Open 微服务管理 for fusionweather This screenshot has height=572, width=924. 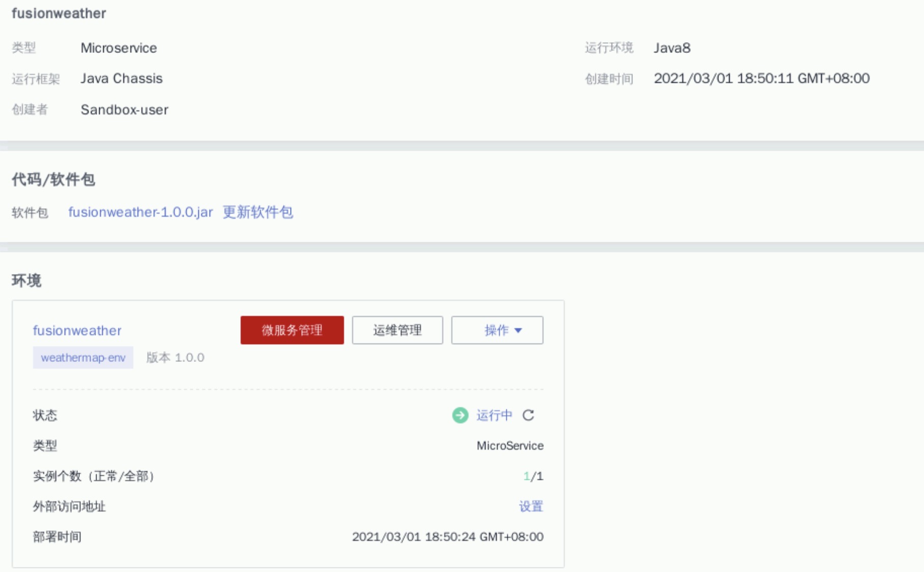(x=292, y=330)
